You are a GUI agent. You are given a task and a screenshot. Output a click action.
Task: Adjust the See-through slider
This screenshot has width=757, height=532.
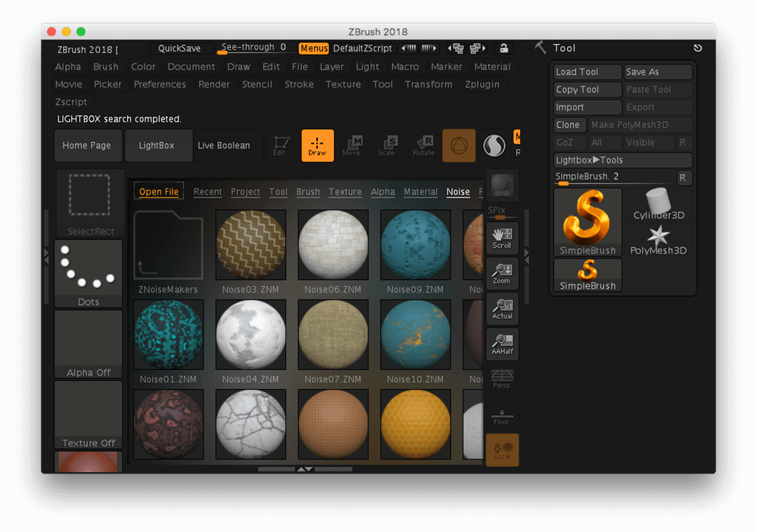[254, 48]
